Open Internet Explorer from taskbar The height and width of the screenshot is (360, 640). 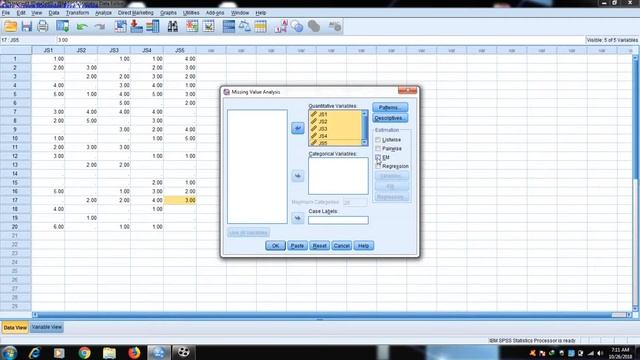click(34, 353)
